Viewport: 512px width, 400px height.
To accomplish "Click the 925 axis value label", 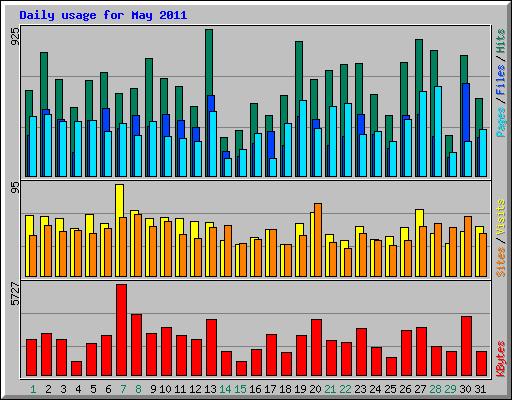I will 15,36.
